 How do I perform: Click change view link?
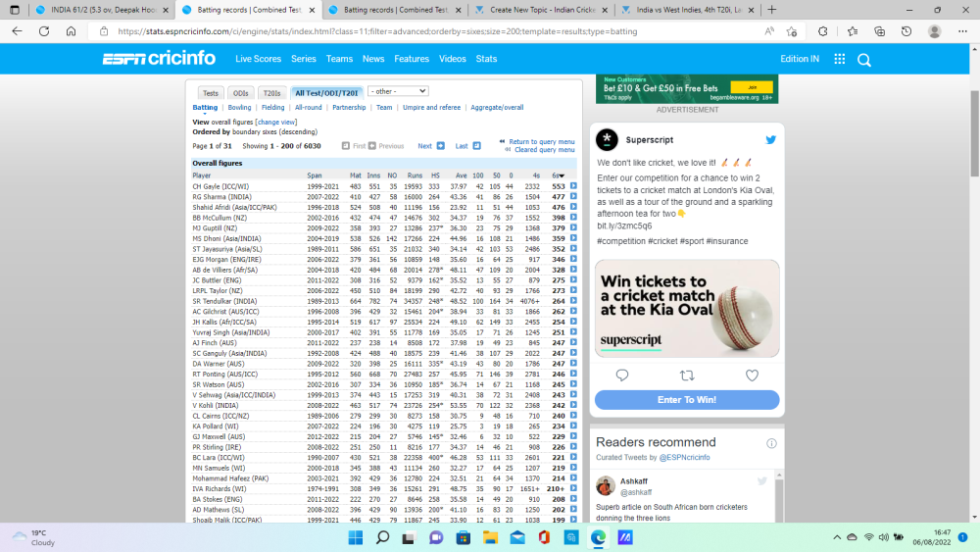276,122
